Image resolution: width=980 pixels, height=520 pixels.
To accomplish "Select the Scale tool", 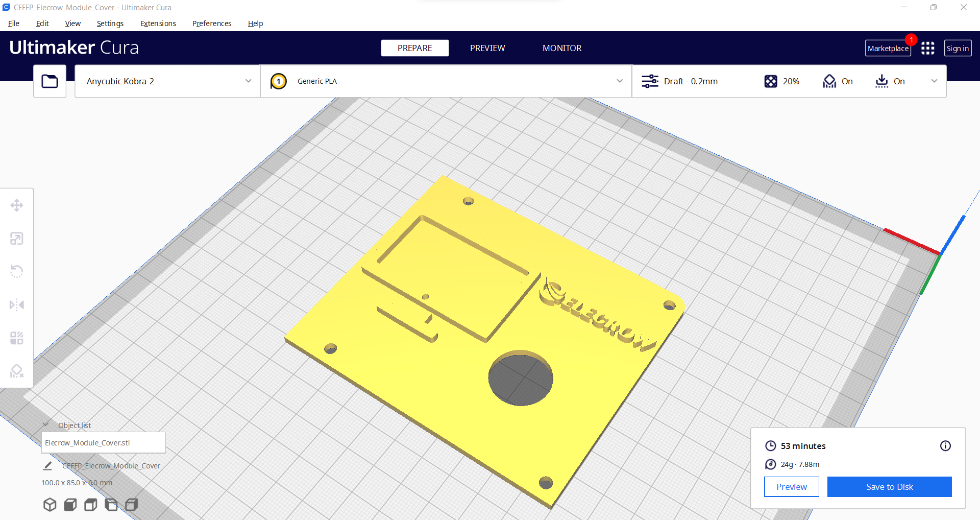I will pyautogui.click(x=17, y=239).
